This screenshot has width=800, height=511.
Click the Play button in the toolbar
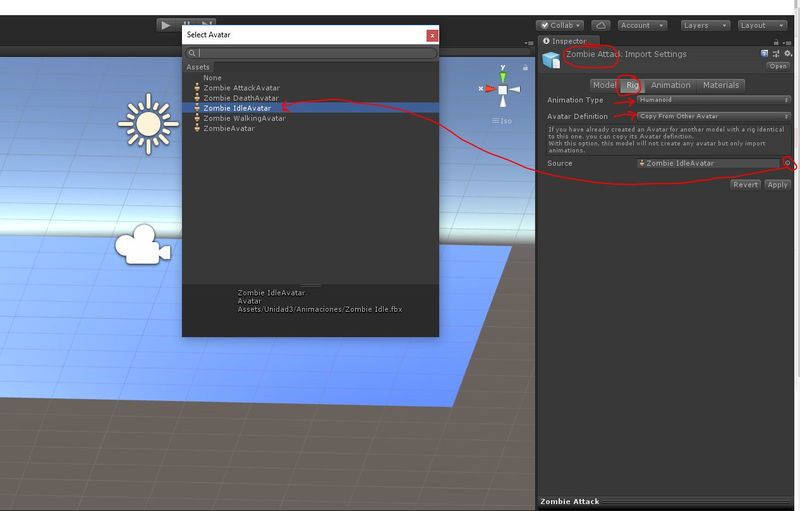click(165, 25)
